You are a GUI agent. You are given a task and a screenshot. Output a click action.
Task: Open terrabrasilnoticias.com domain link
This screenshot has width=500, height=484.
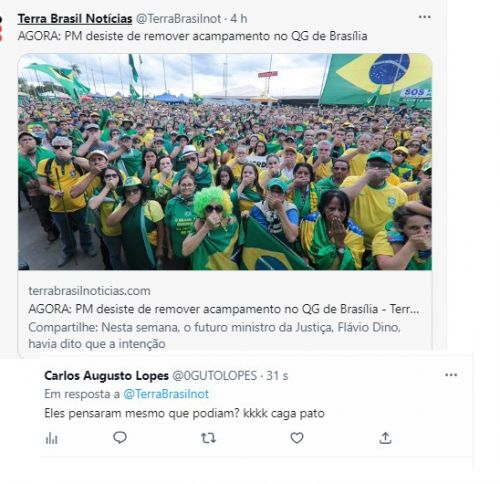[x=89, y=291]
